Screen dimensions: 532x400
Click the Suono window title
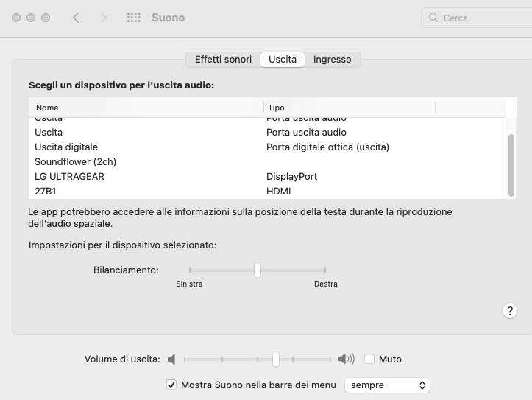coord(169,18)
